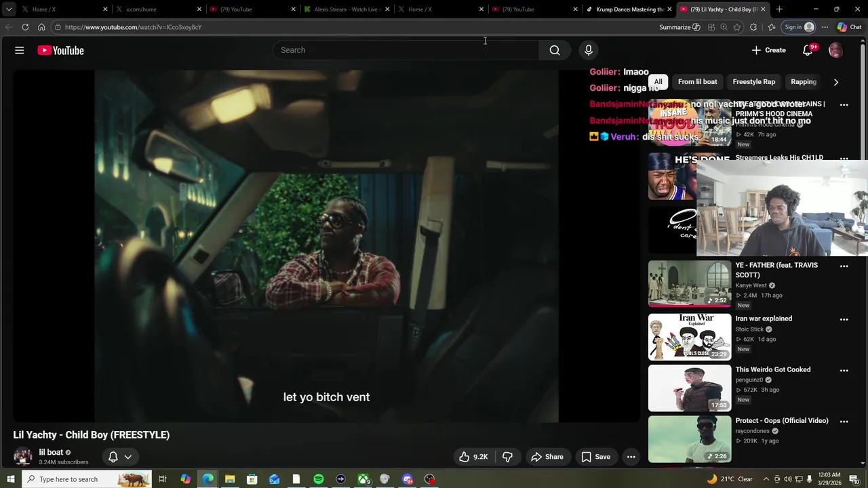The width and height of the screenshot is (868, 488).
Task: Click the Summarize button in address bar
Action: point(679,27)
